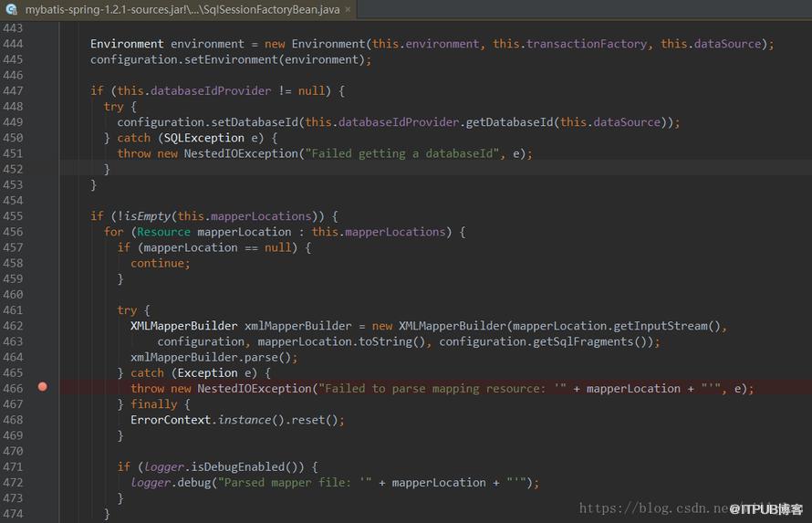Click ErrorContext on line 468

[171, 420]
